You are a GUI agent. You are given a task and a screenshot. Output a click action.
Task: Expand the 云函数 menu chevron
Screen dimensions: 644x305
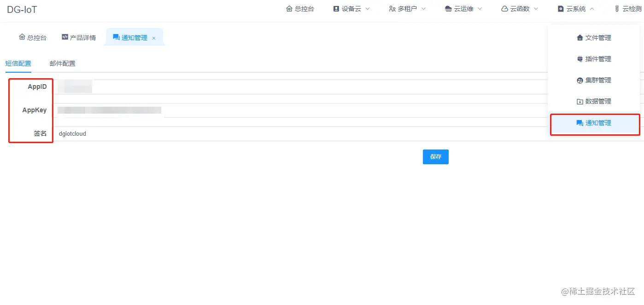[x=536, y=9]
